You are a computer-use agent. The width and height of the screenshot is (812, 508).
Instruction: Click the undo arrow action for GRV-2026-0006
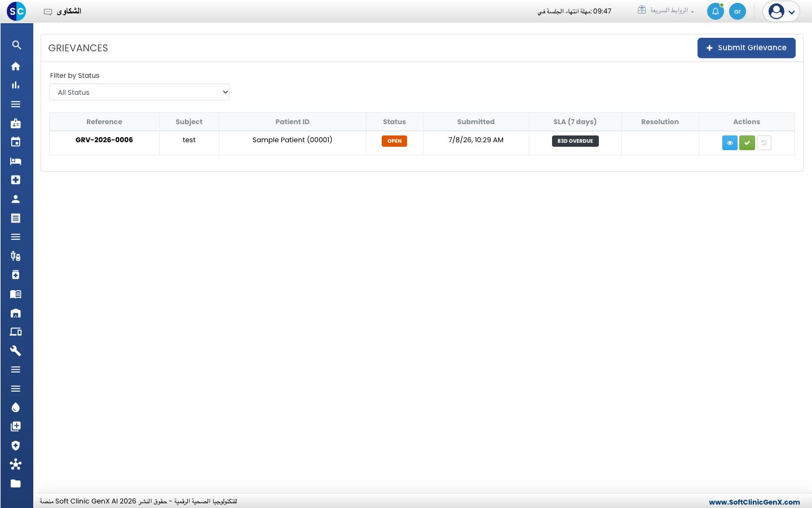tap(764, 143)
